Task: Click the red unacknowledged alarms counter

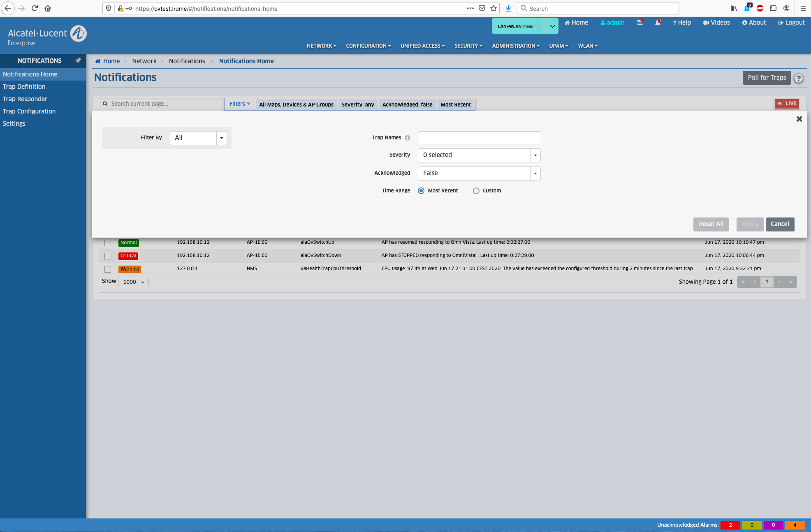Action: 730,525
